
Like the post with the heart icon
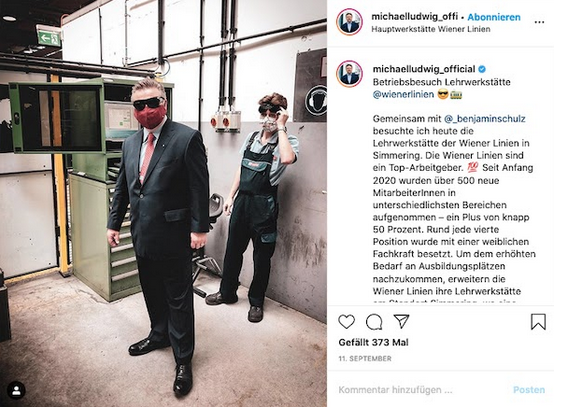click(347, 322)
